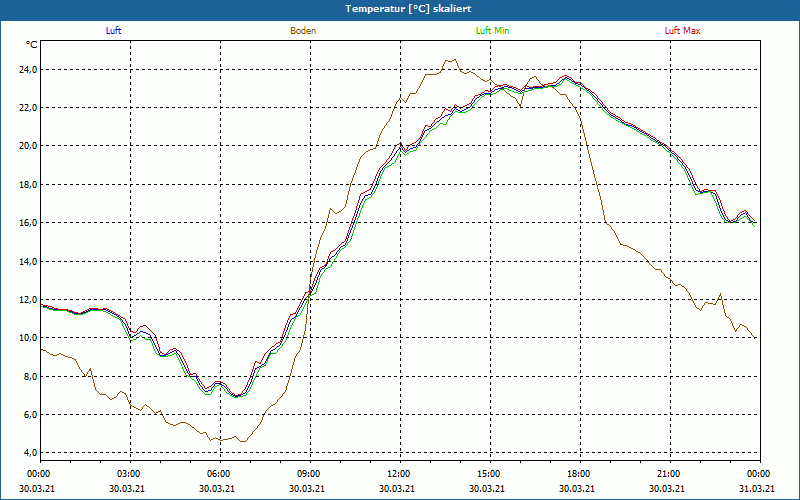Image resolution: width=800 pixels, height=500 pixels.
Task: Click the 21:00 time axis label
Action: point(667,474)
